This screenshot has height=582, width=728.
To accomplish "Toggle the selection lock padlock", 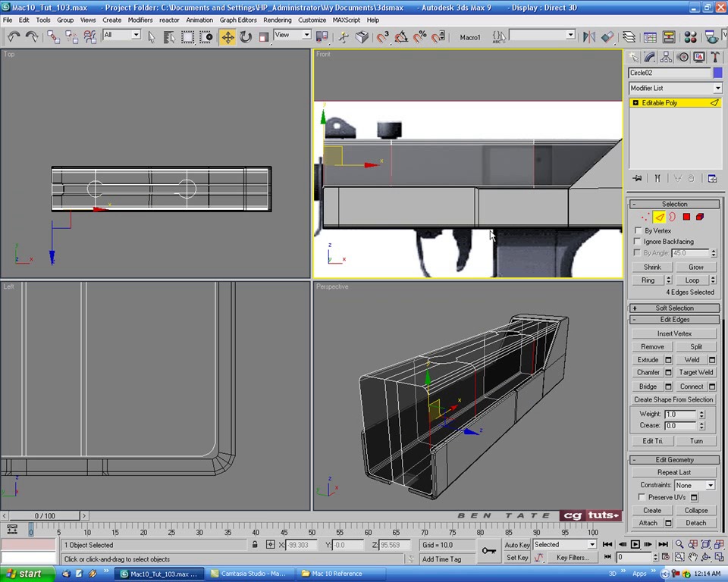I will tap(255, 544).
